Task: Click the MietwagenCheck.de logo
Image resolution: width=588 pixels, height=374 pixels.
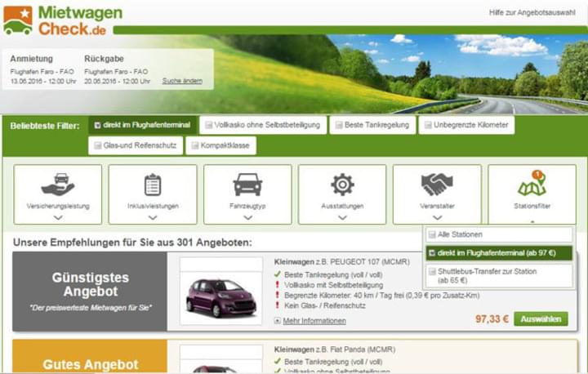Action: tap(63, 20)
